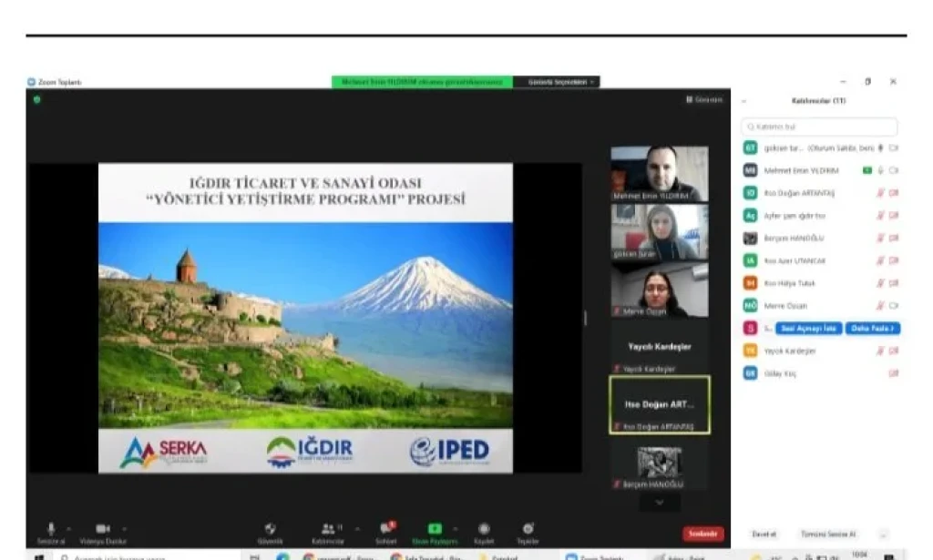Click gökcen turan's avatar icon
933x560 pixels.
coord(751,148)
